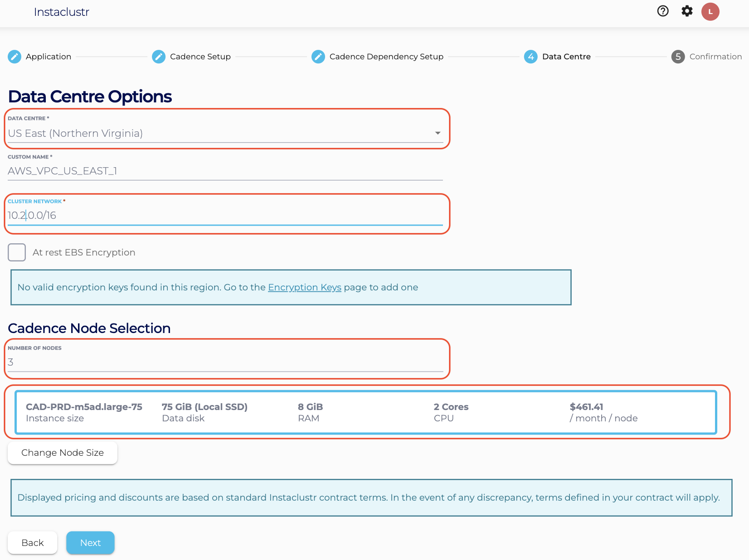Follow the Encryption Keys link
Viewport: 749px width, 560px height.
[304, 287]
